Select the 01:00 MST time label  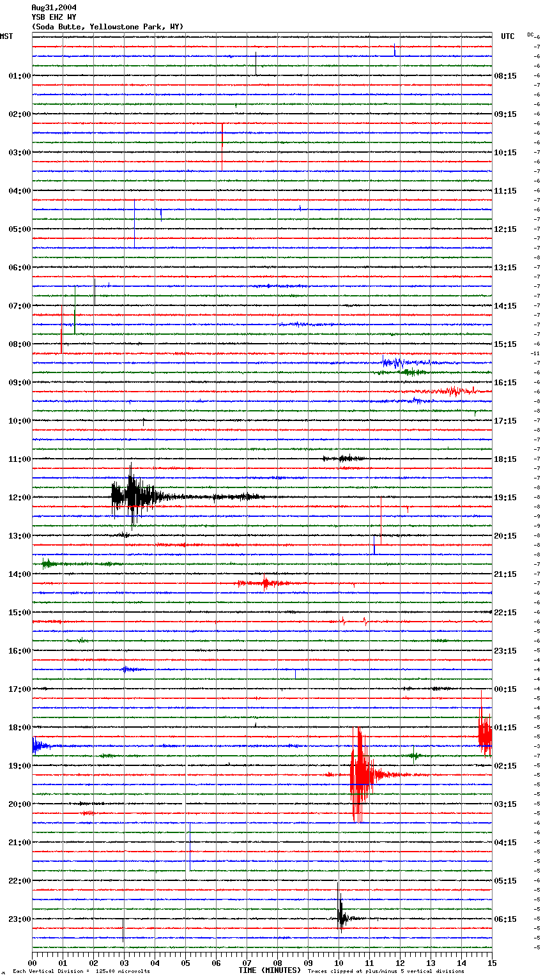(x=19, y=76)
